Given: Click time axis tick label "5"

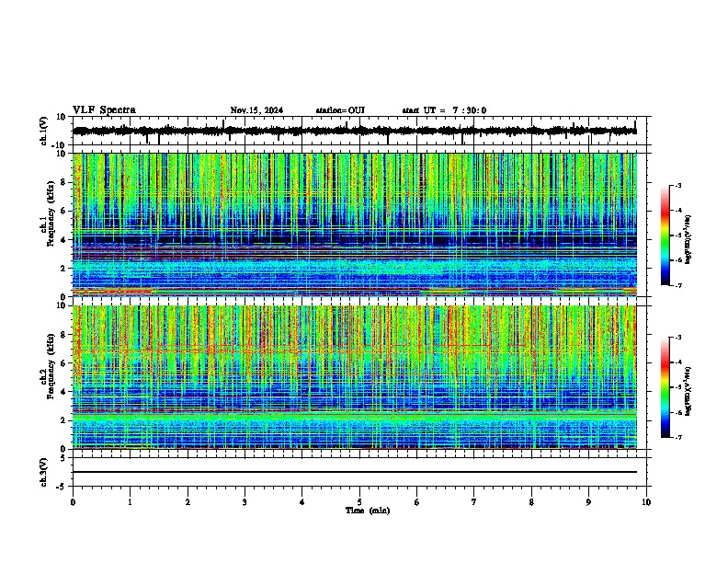Looking at the screenshot, I should click(x=359, y=502).
